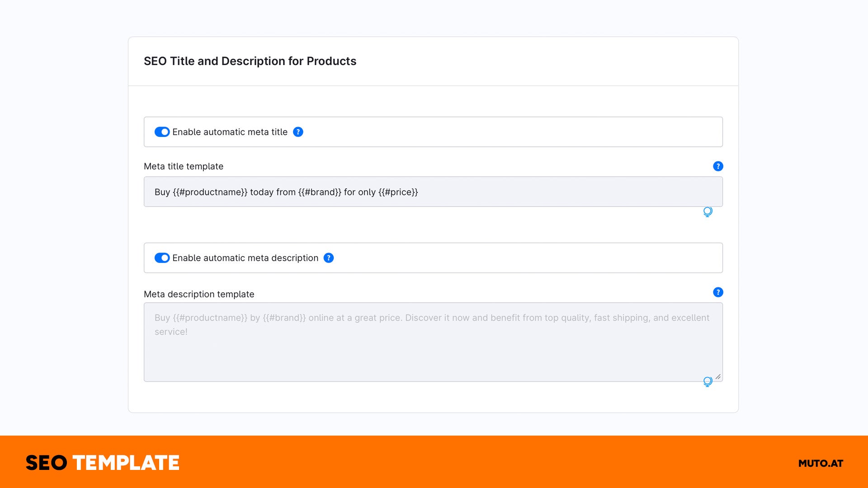Click the "Enable automatic meta description" label
Viewport: 868px width, 488px height.
[x=245, y=258]
